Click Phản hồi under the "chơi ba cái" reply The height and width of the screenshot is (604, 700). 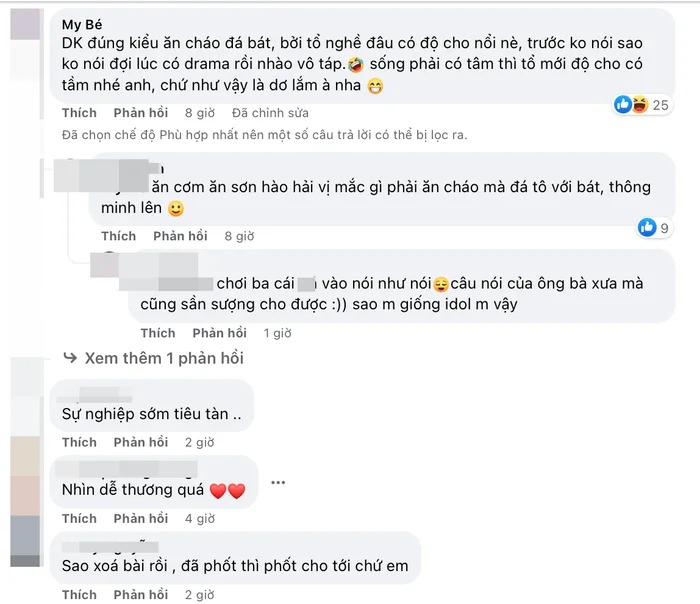click(x=219, y=333)
